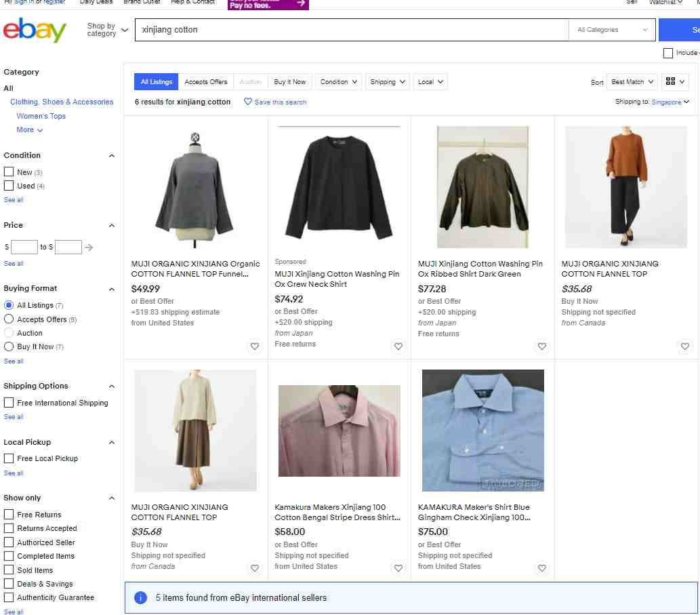Add MUJI Funnel top $49.99 to watchlist
Viewport: 700px width, 615px height.
click(255, 346)
